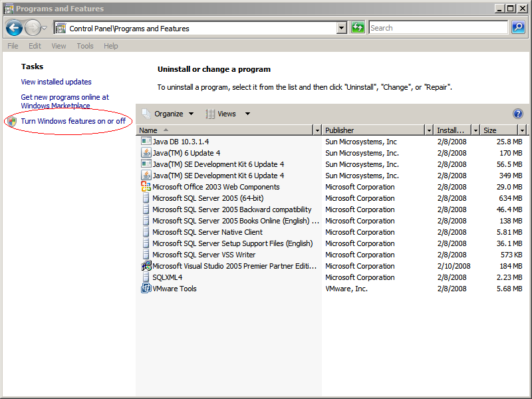Click the VMware Tools icon
The width and height of the screenshot is (532, 399).
146,289
